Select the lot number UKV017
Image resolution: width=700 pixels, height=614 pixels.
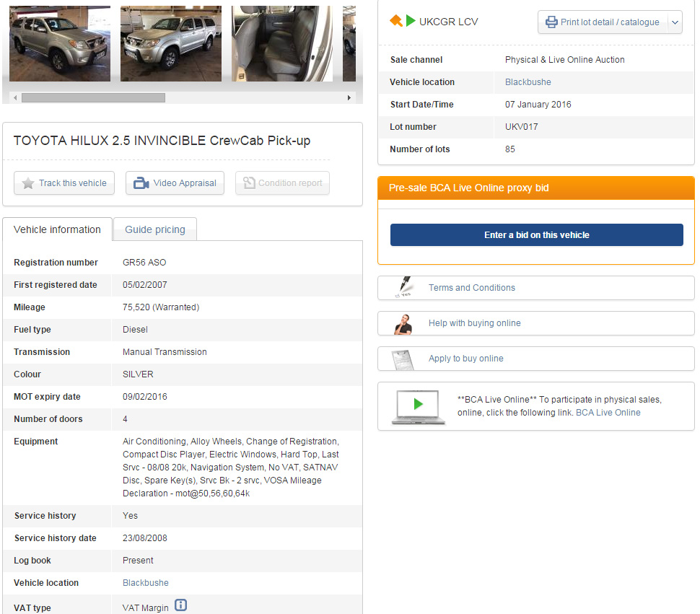point(522,127)
